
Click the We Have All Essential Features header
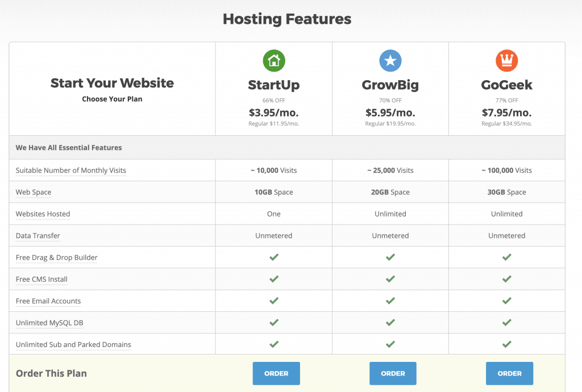69,148
